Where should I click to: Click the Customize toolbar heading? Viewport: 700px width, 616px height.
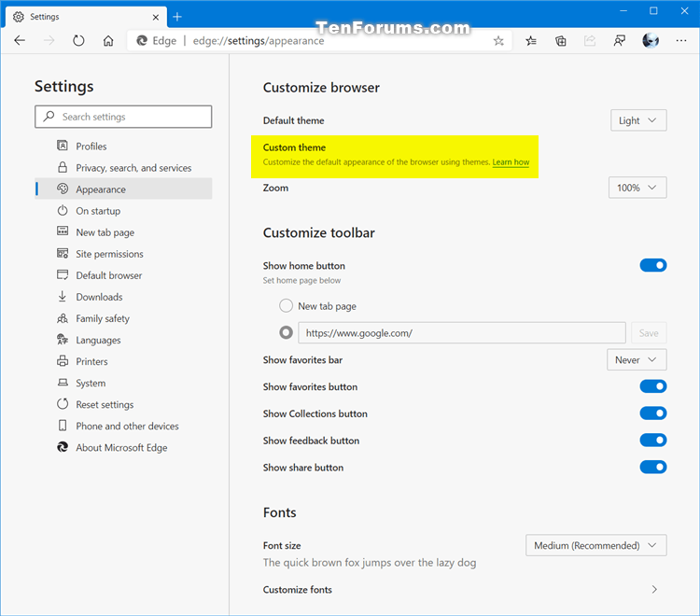tap(319, 232)
